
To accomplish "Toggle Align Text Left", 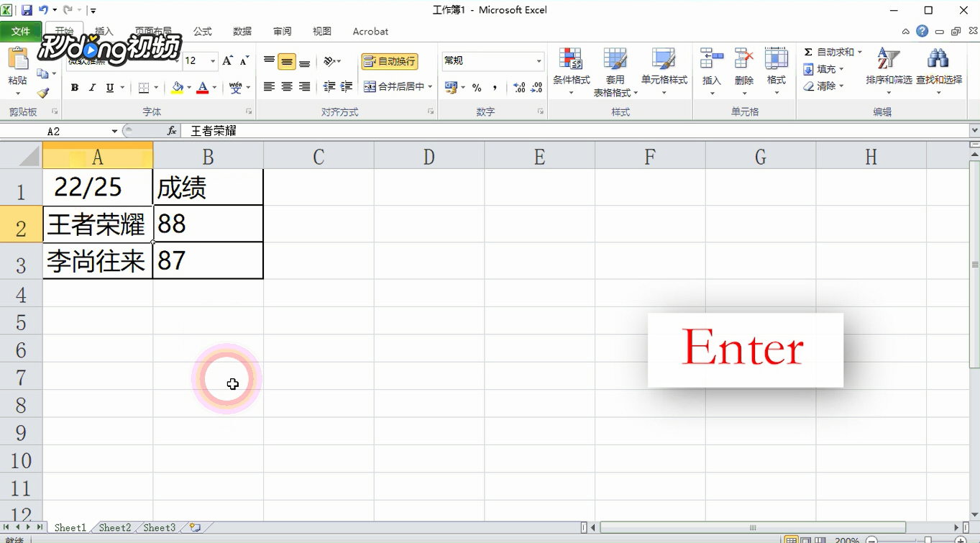I will tap(269, 87).
